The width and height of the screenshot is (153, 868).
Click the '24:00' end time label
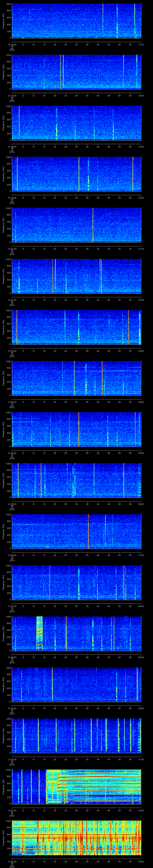pos(141,402)
